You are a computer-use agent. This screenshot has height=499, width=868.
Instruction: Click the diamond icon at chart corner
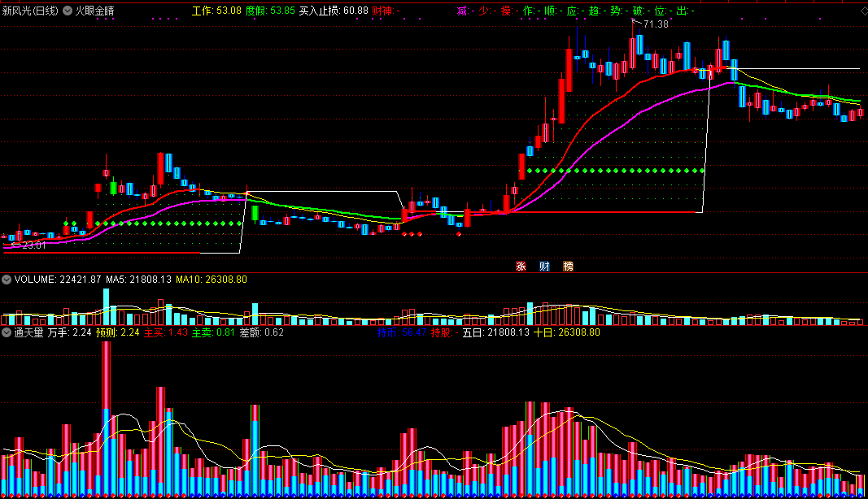click(x=864, y=10)
